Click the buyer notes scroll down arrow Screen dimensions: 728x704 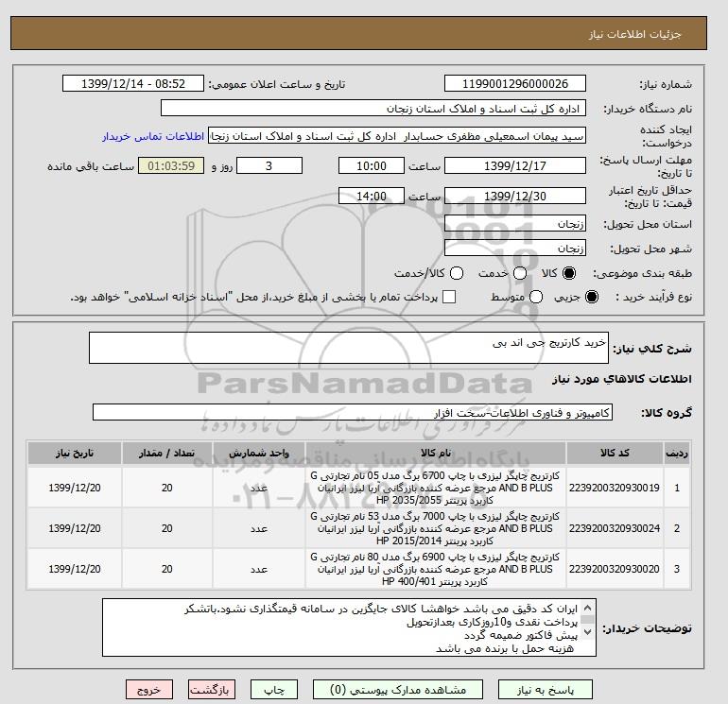pyautogui.click(x=587, y=631)
